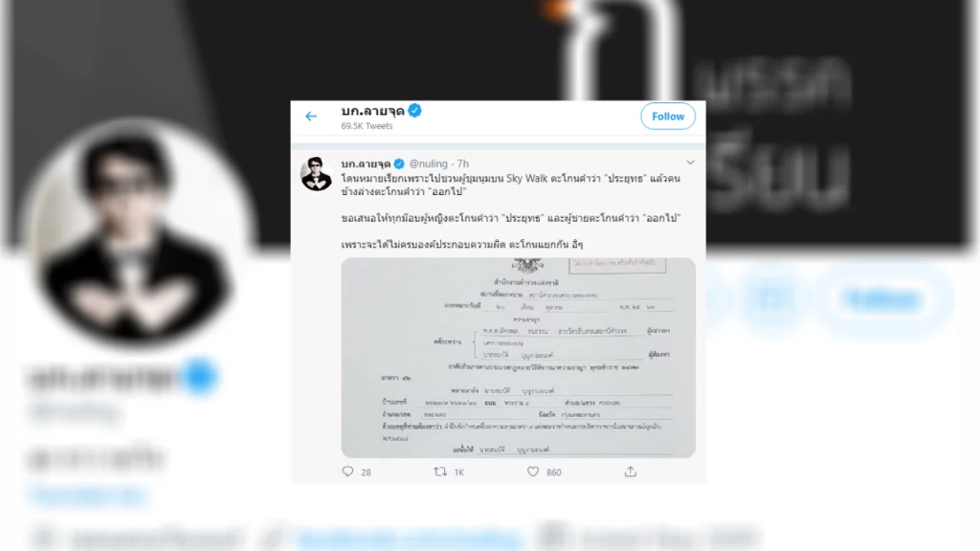
Task: Click the 7h timestamp link
Action: click(462, 164)
